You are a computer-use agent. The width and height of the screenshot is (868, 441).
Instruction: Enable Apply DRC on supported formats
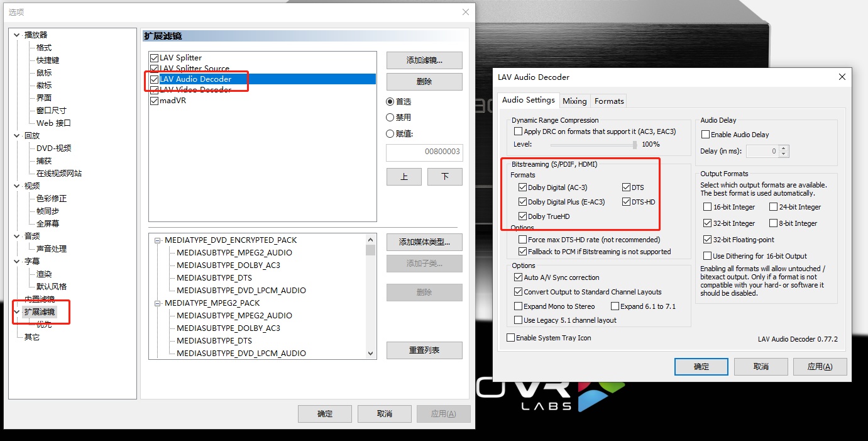tap(518, 131)
